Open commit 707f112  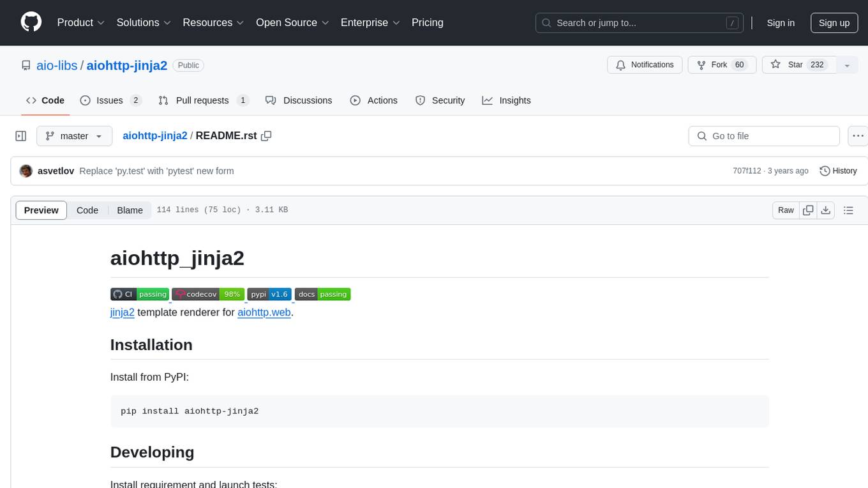[747, 171]
